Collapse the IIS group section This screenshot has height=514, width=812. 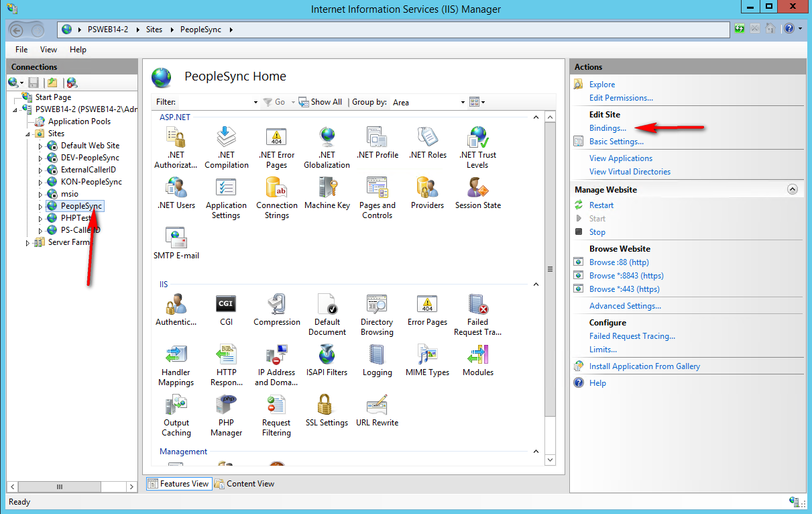pos(536,285)
